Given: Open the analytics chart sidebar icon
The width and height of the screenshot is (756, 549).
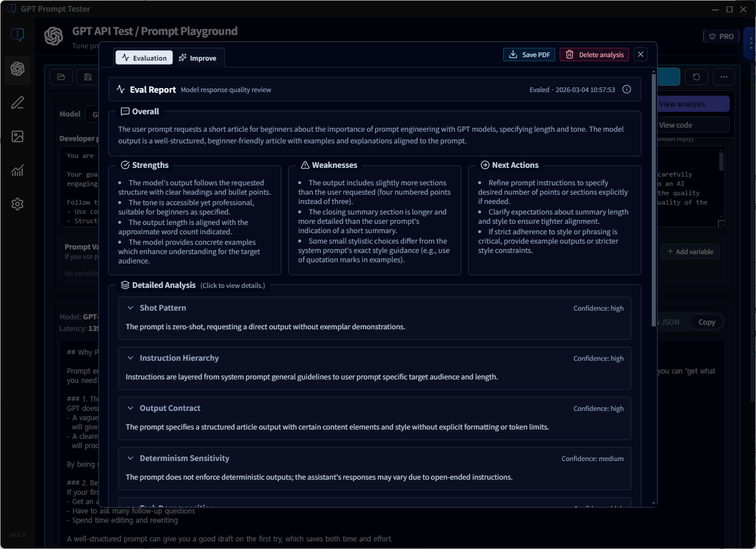Looking at the screenshot, I should point(17,170).
